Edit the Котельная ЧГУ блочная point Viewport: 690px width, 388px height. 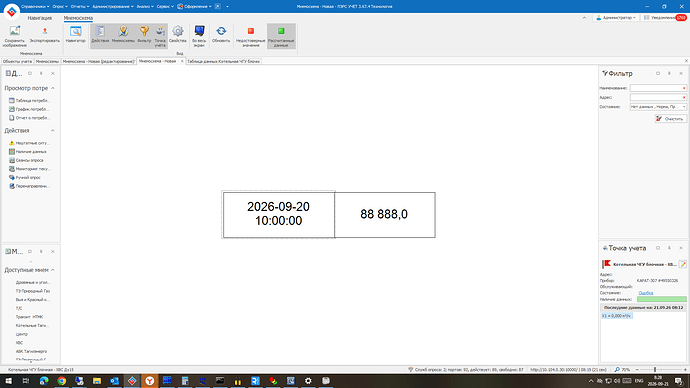(683, 264)
